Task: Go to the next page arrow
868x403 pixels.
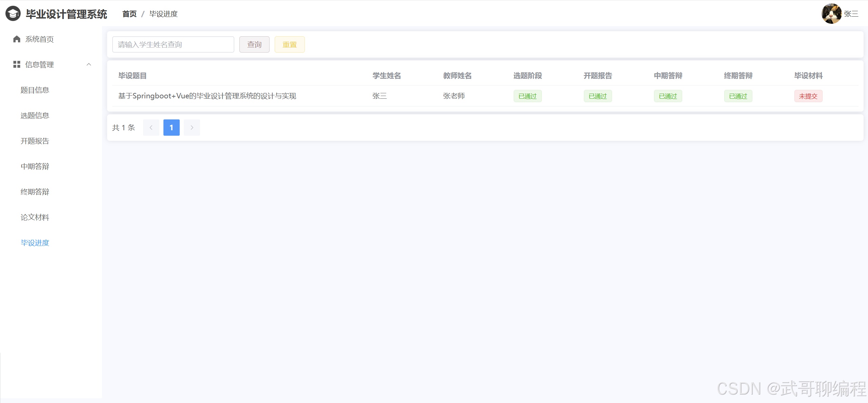Action: [192, 128]
